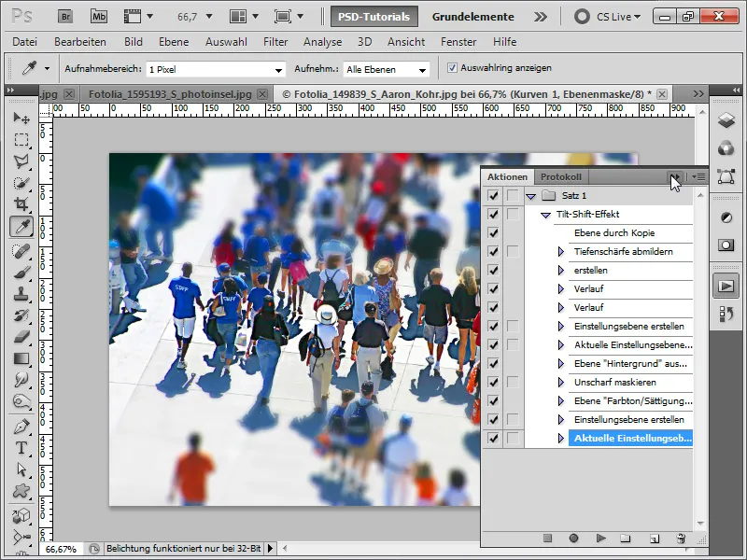Select the Blur/Smudge tool
The image size is (747, 560).
click(x=21, y=381)
